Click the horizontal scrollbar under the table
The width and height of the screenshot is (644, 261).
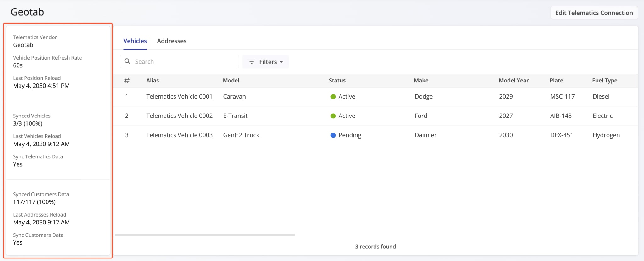tap(205, 235)
